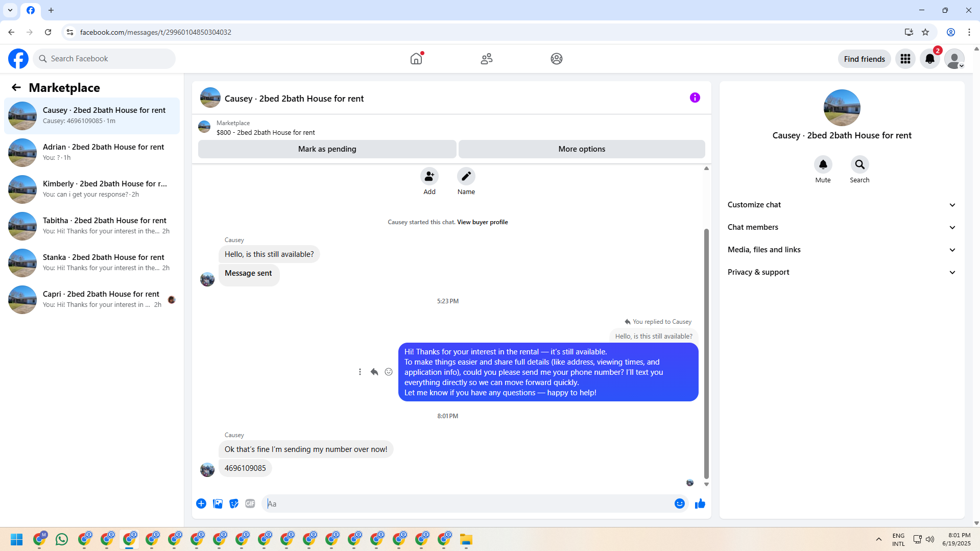The width and height of the screenshot is (980, 551).
Task: Open the $800 2bed 2bath listing link
Action: pos(266,133)
